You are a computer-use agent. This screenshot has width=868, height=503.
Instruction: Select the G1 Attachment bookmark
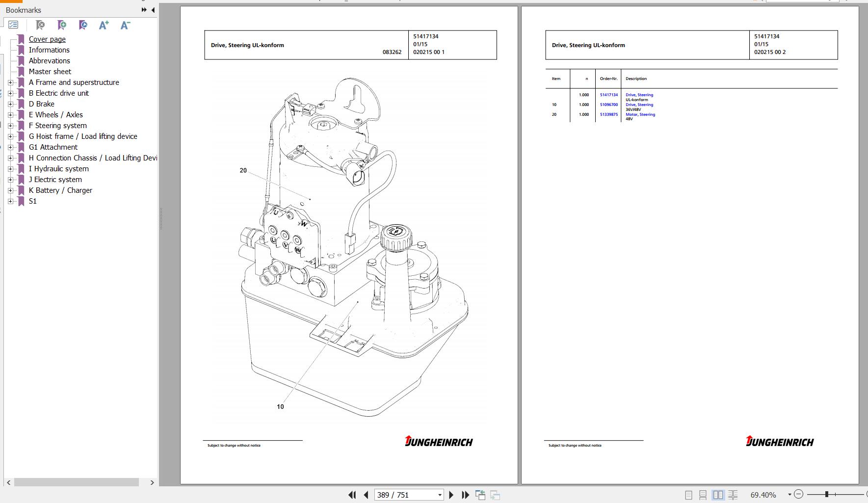[x=53, y=147]
